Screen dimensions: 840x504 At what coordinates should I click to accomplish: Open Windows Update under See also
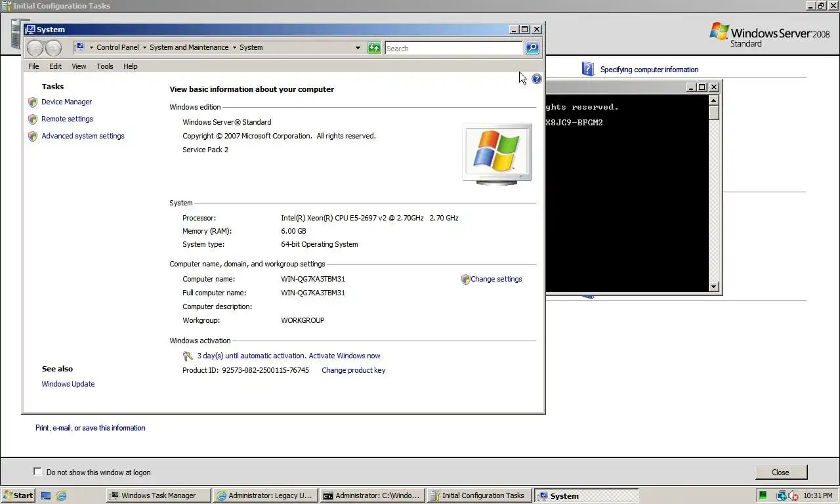68,384
